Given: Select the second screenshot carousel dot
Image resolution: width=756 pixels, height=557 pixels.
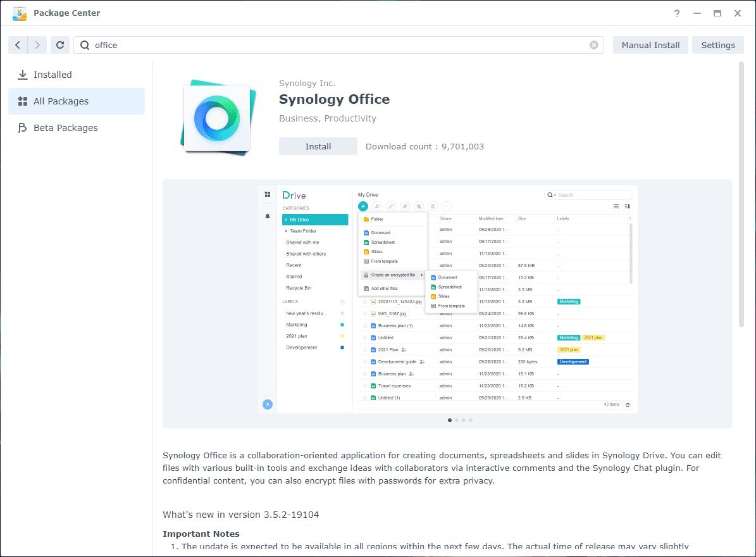Looking at the screenshot, I should click(457, 420).
